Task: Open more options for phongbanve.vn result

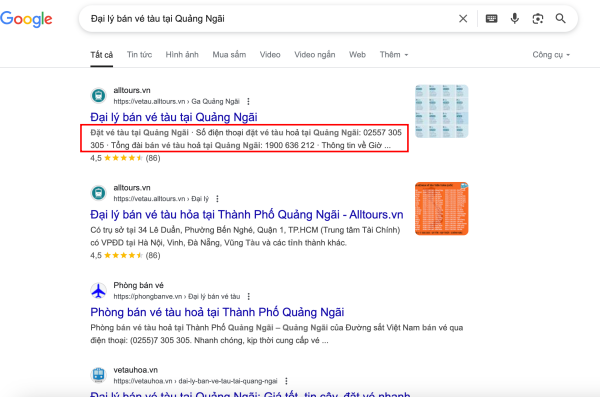Action: (x=249, y=296)
